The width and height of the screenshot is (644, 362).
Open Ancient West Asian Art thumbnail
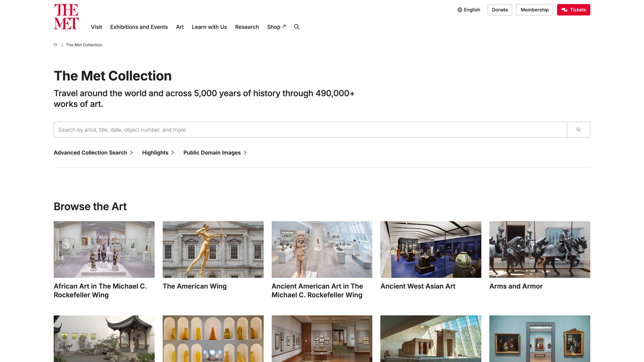(431, 249)
